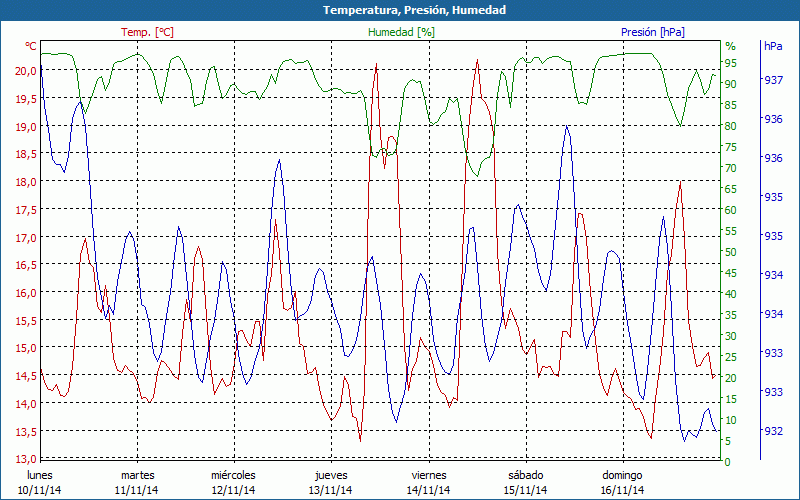800x500 pixels.
Task: Pick the sábado 15/11/14 date label
Action: (525, 482)
